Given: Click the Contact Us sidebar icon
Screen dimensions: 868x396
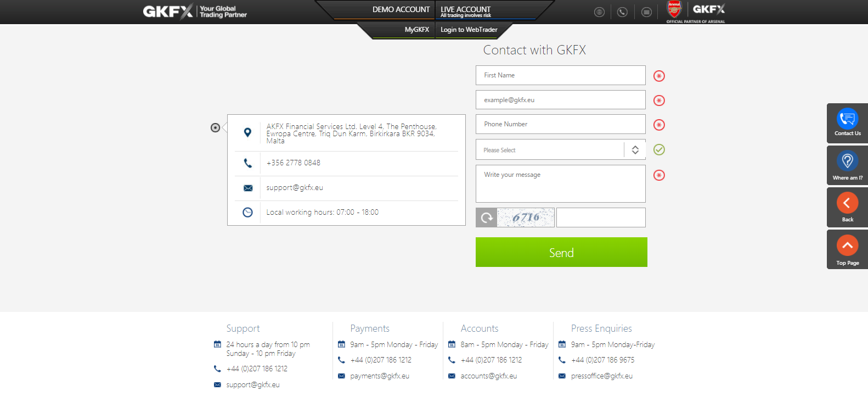Looking at the screenshot, I should (847, 119).
